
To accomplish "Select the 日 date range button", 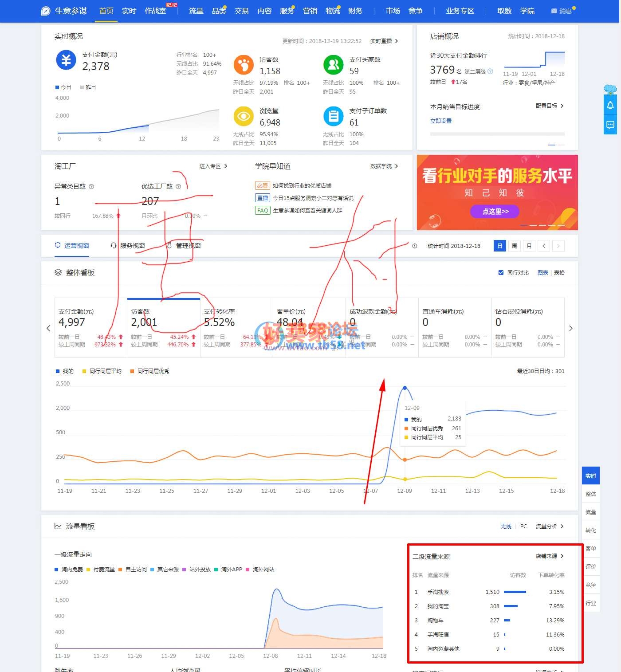I will [x=499, y=246].
